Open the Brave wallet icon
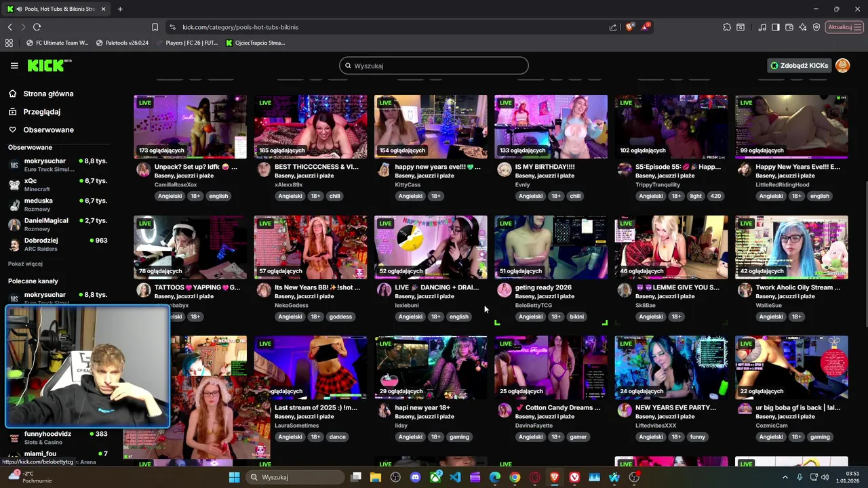The height and width of the screenshot is (488, 868). pos(789,27)
